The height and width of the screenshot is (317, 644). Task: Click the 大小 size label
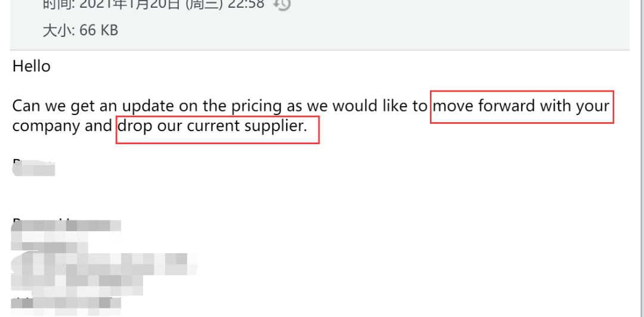[55, 30]
